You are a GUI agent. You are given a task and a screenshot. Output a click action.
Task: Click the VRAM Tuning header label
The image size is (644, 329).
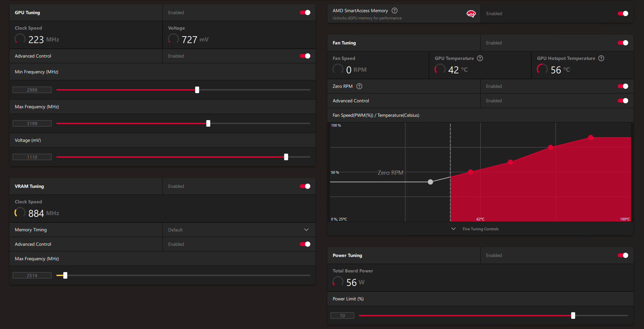[29, 186]
